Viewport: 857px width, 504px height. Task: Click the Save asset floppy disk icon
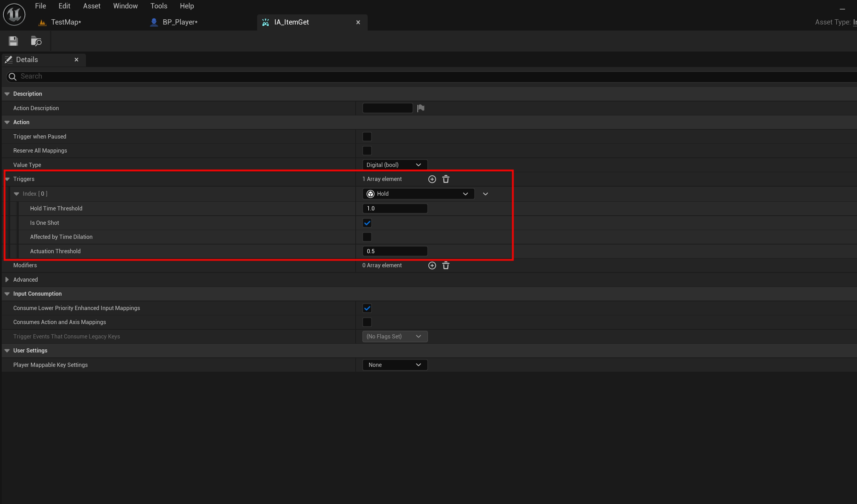(x=13, y=41)
